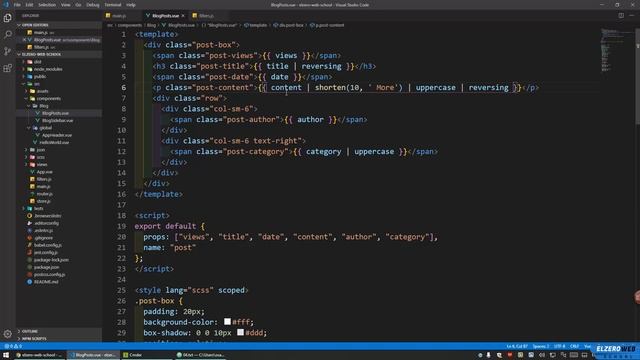This screenshot has width=640, height=360.
Task: Collapse the ELZERO-WEB-SCHOOL project section
Action: click(59, 54)
